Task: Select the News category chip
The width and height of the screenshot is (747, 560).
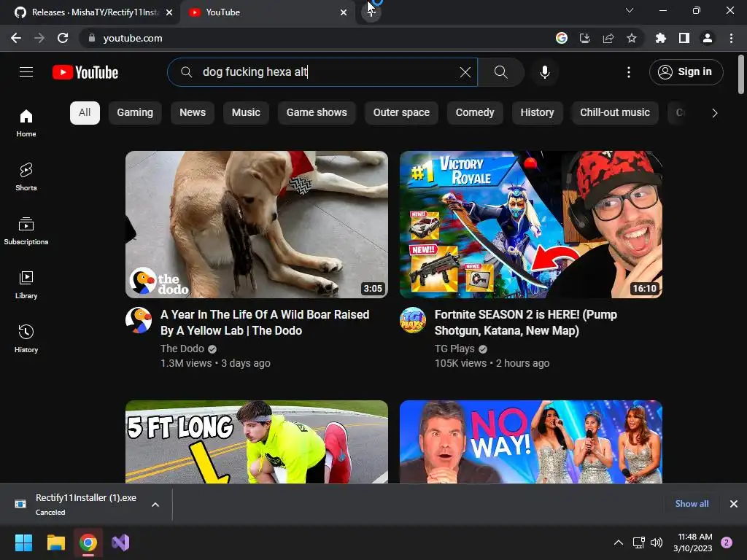Action: pyautogui.click(x=193, y=113)
